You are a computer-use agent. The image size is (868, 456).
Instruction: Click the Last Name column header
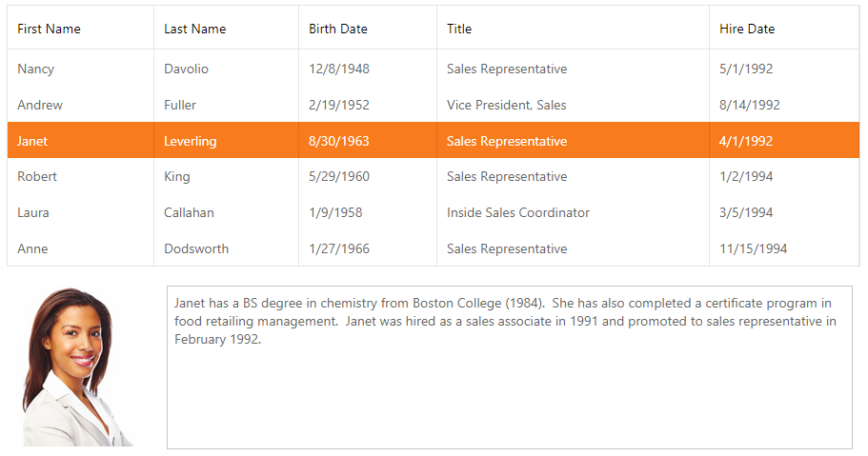pyautogui.click(x=226, y=29)
